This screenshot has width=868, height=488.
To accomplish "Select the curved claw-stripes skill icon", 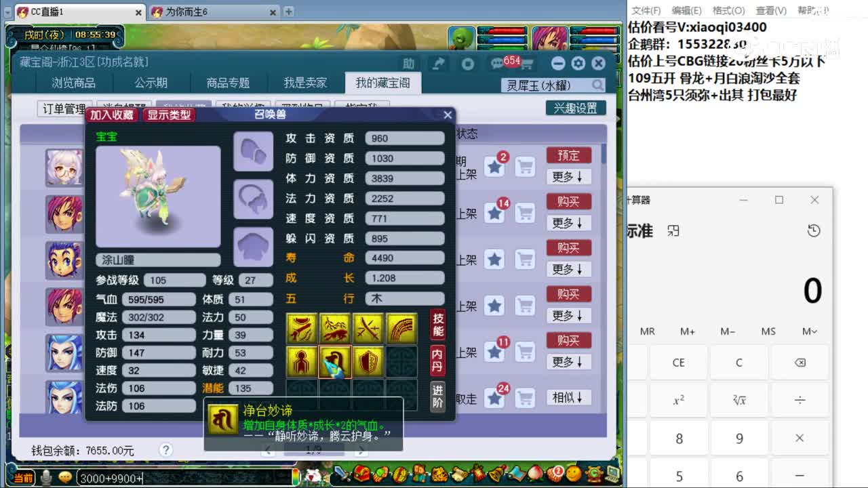I will 401,329.
